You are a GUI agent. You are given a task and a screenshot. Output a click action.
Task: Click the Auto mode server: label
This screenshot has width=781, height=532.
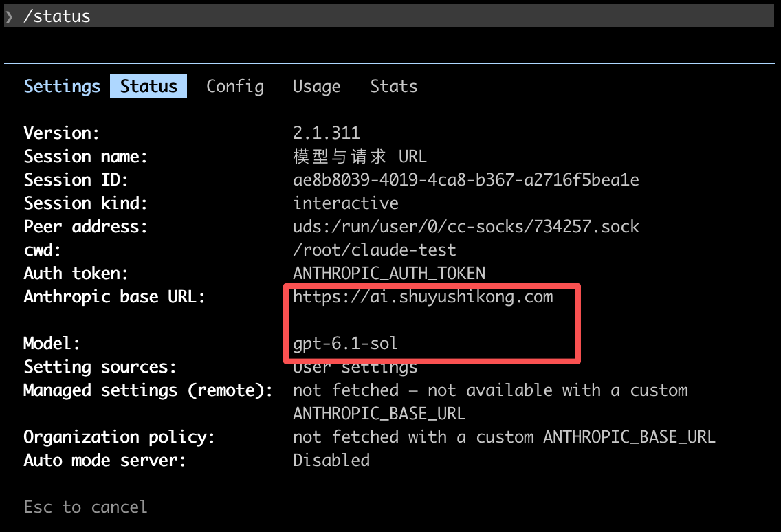click(105, 461)
